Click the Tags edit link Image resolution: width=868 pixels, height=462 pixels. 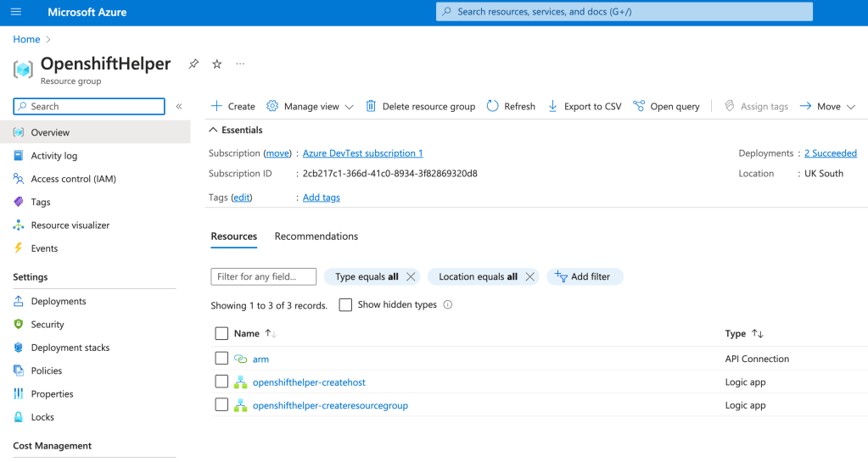241,198
